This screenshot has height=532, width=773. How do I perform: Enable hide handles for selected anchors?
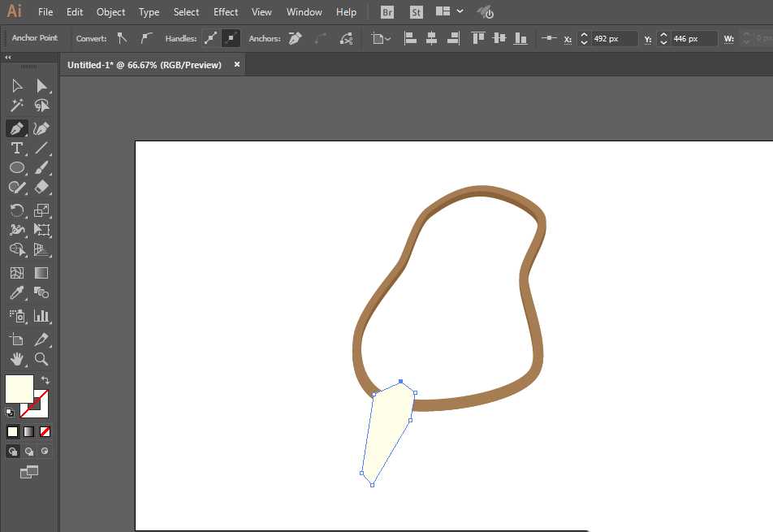[231, 38]
